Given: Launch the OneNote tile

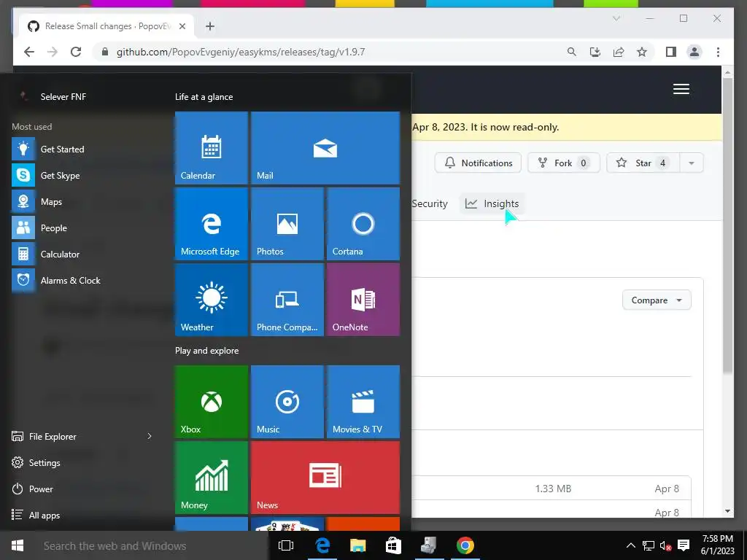Looking at the screenshot, I should pos(363,300).
